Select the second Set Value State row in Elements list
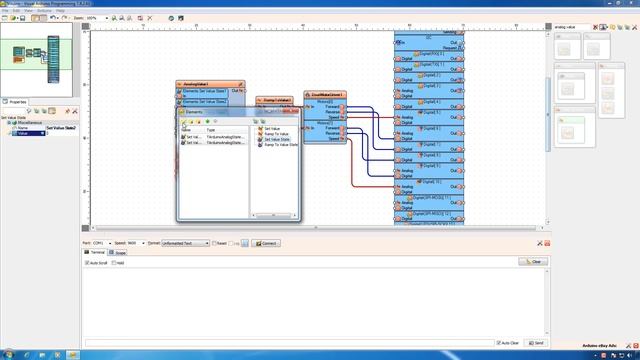 tap(213, 143)
